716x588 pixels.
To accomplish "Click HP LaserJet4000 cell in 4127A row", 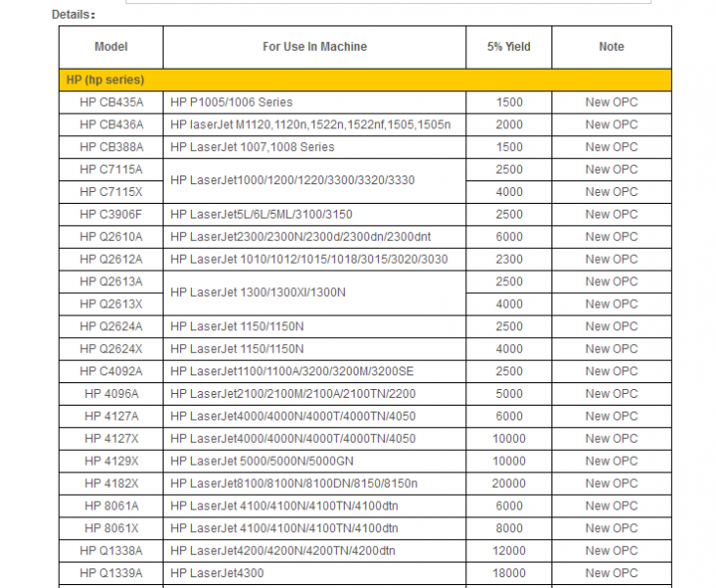I will click(x=314, y=416).
